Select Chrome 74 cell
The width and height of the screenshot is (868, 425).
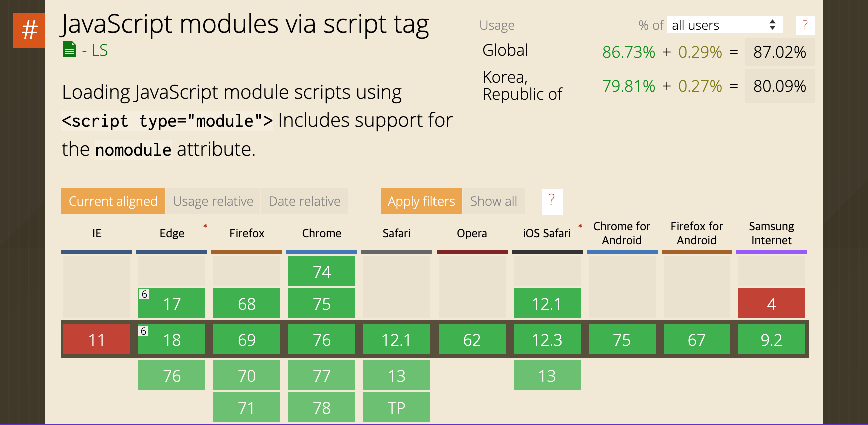click(322, 271)
